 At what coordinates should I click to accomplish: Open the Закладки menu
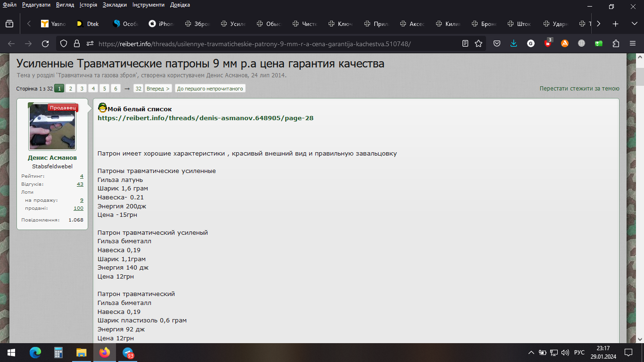pos(115,5)
